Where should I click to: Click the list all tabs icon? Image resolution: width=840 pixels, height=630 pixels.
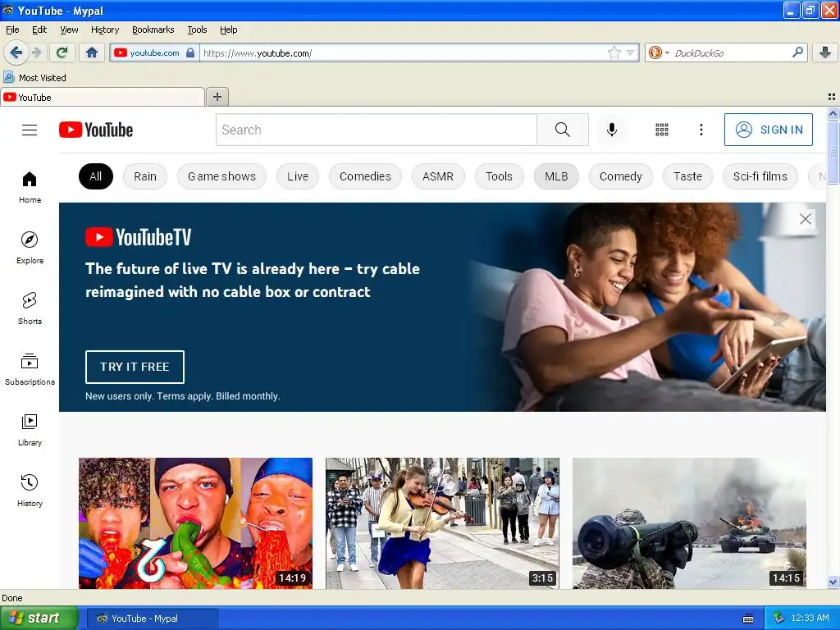tap(832, 97)
